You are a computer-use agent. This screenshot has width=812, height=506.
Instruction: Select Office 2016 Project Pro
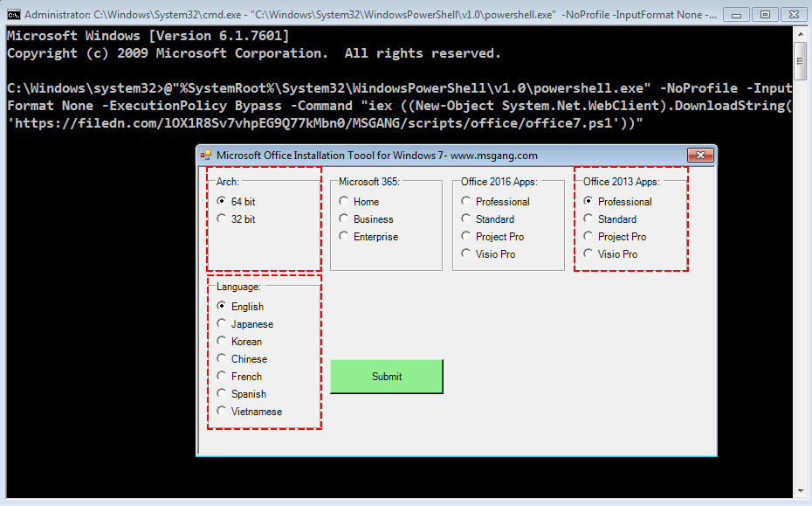[x=492, y=237]
